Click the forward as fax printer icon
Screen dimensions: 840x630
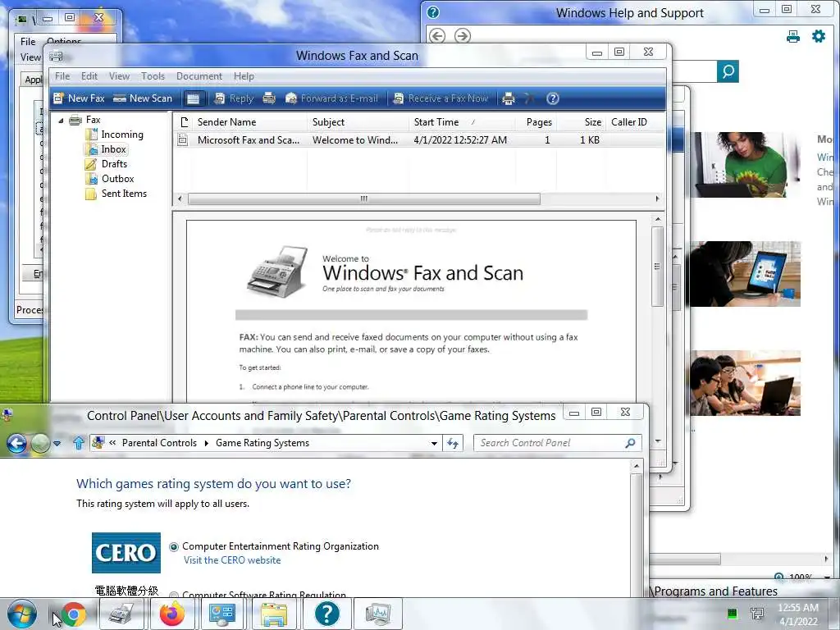pyautogui.click(x=269, y=98)
